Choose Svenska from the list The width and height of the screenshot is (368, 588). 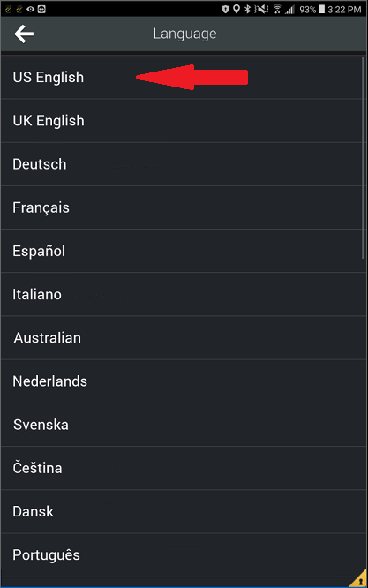tap(183, 425)
